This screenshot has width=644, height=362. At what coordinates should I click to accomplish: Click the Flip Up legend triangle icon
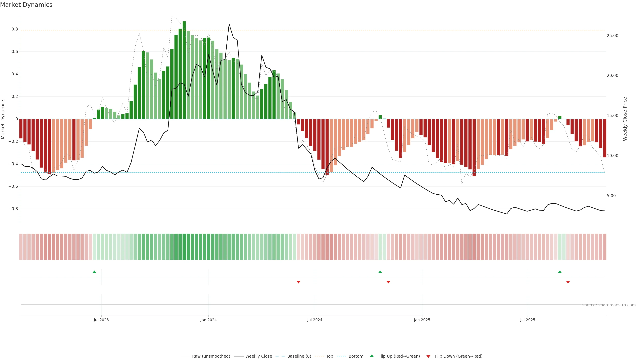click(x=372, y=356)
